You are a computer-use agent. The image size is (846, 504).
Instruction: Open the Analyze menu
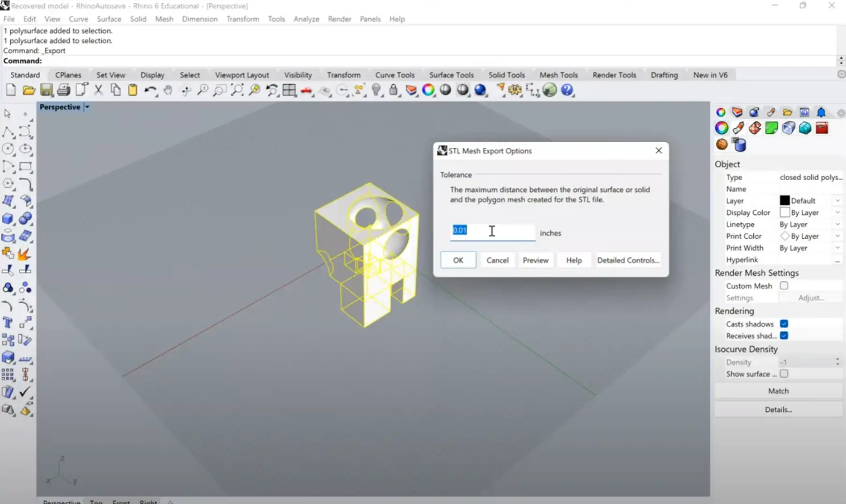[306, 19]
